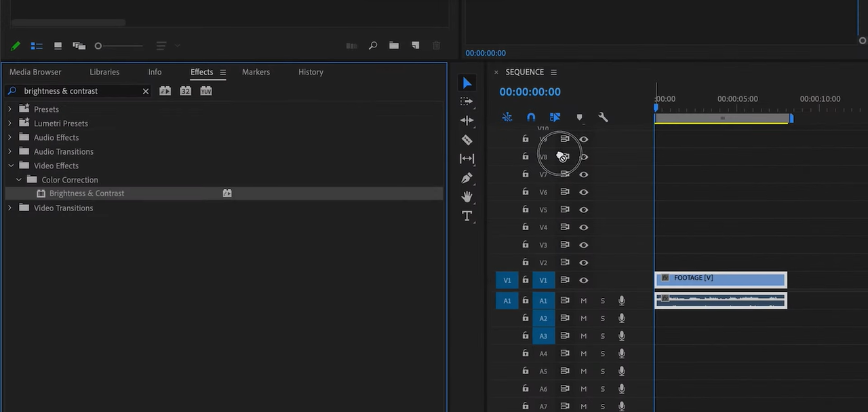Image resolution: width=868 pixels, height=412 pixels.
Task: Hide track V1 with eye icon
Action: tap(583, 280)
